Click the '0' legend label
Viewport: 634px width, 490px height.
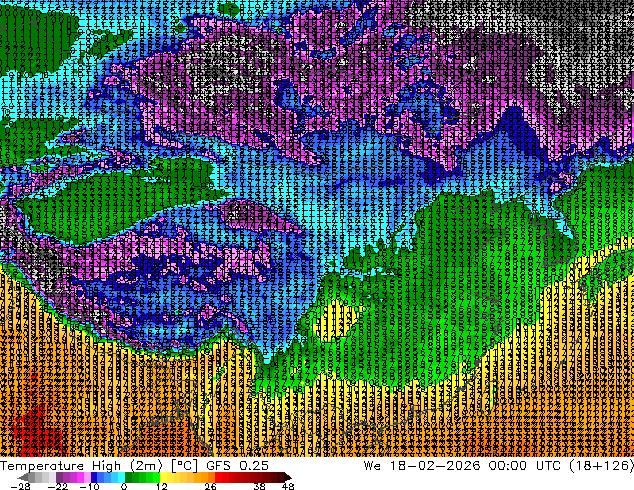pyautogui.click(x=124, y=486)
